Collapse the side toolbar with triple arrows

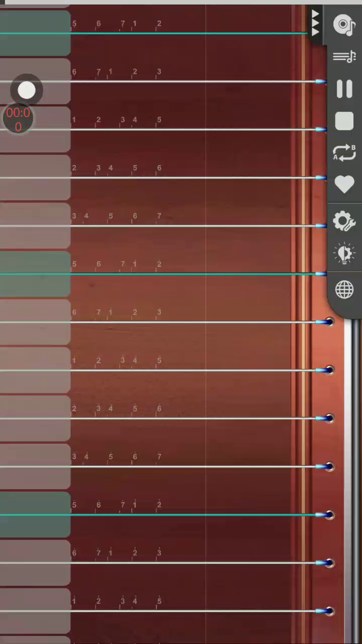coord(315,24)
